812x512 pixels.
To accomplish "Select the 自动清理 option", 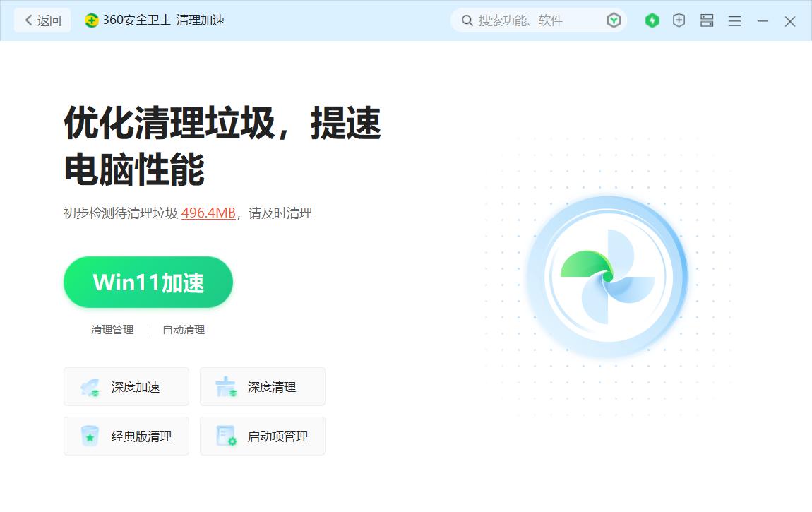I will tap(183, 329).
